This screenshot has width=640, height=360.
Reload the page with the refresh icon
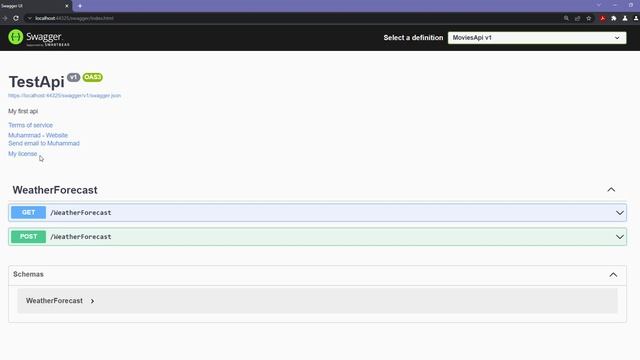[x=16, y=18]
